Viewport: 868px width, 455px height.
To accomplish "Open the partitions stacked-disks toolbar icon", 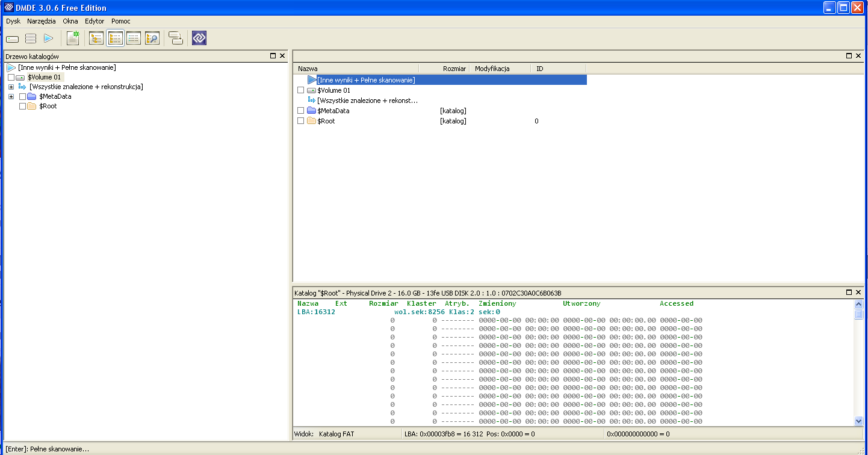I will click(x=31, y=39).
